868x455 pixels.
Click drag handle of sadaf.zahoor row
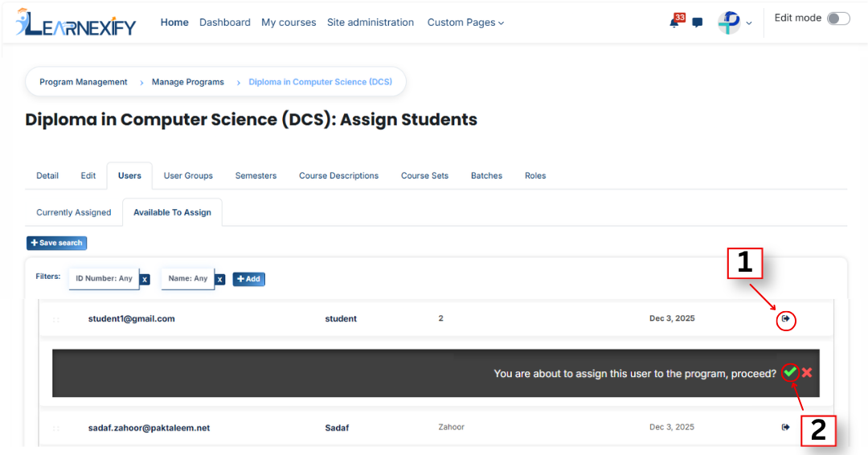pyautogui.click(x=56, y=428)
